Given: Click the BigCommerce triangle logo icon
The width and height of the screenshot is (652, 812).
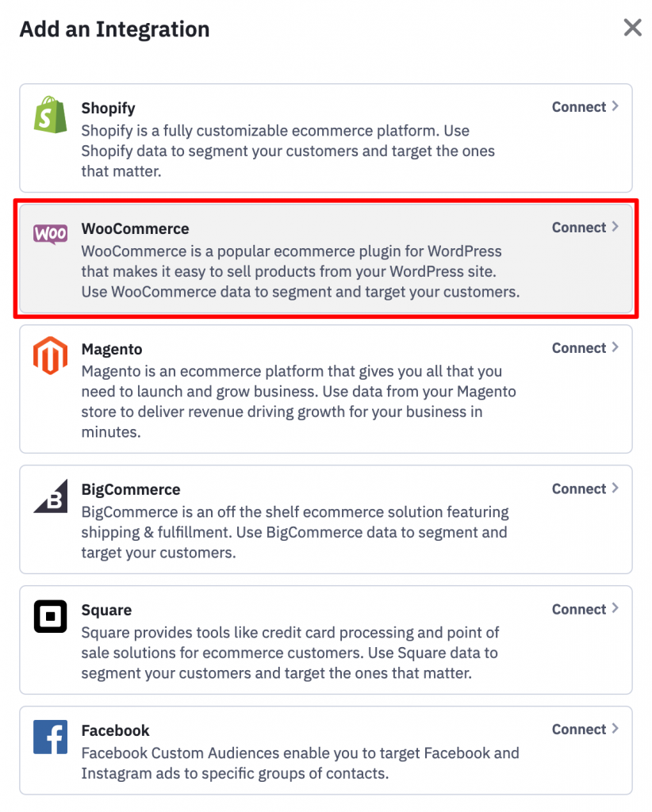Looking at the screenshot, I should point(50,496).
